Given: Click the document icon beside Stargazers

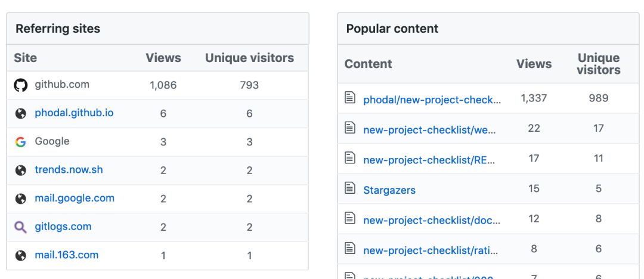Looking at the screenshot, I should (x=350, y=189).
